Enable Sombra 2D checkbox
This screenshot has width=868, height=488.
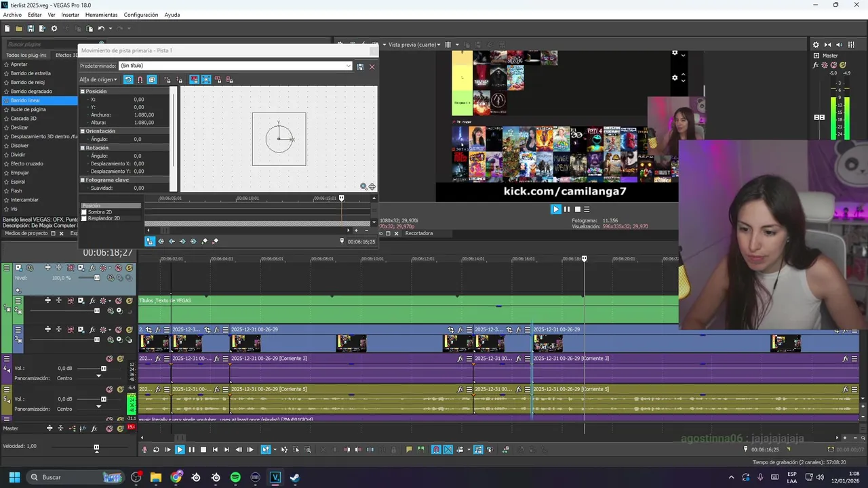[x=84, y=212]
